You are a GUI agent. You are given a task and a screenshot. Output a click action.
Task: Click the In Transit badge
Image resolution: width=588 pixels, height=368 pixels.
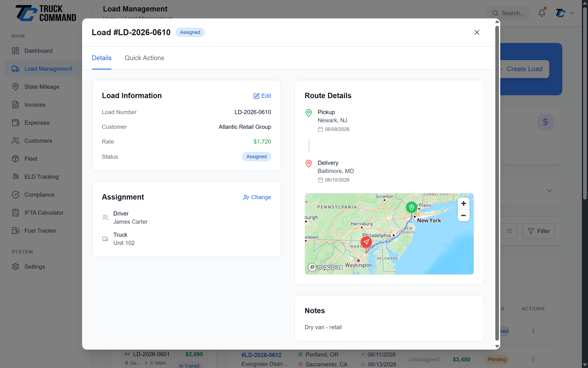tap(189, 365)
